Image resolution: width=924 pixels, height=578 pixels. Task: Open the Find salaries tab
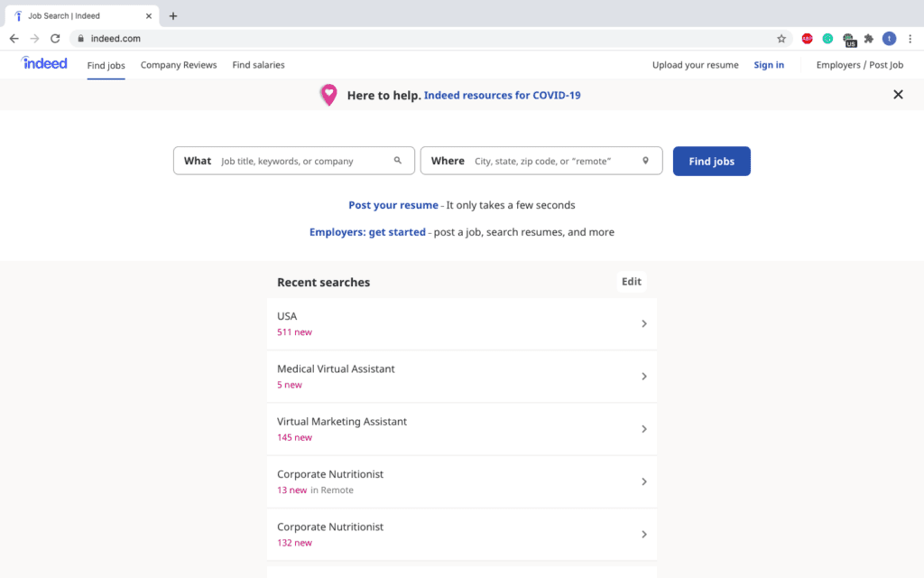pos(258,64)
